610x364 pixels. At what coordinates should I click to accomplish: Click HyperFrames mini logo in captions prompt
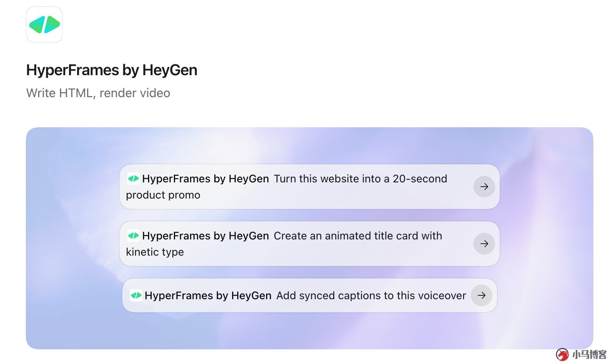[136, 295]
